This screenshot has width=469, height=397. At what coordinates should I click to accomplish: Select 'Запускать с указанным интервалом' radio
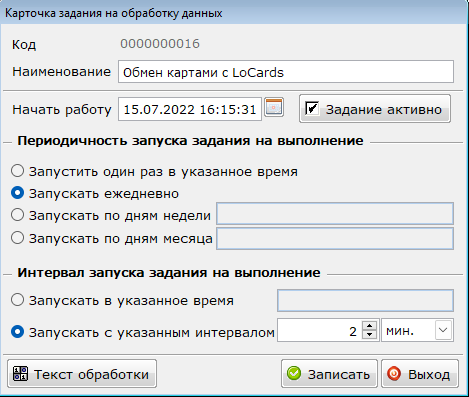tap(17, 332)
